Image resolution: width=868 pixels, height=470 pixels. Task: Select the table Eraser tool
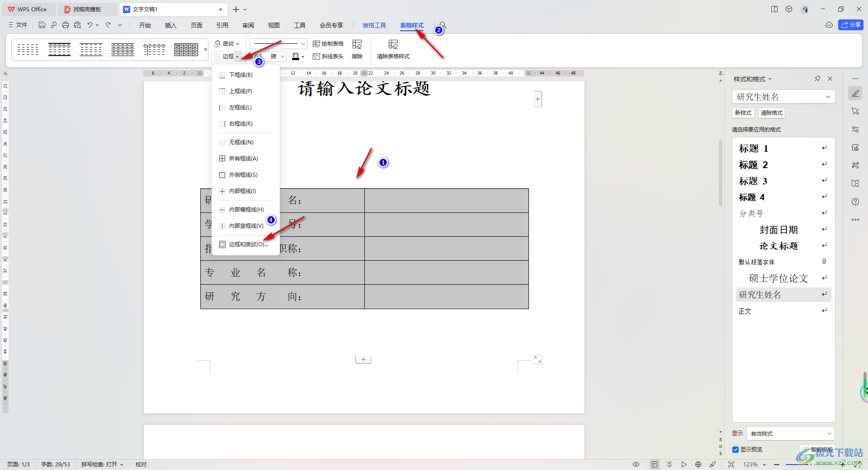pos(357,49)
